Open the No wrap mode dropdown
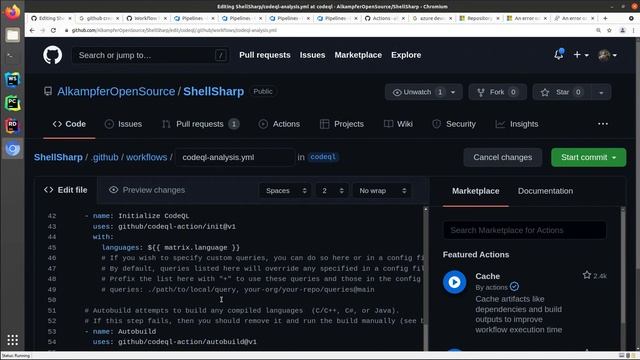640x360 pixels. pyautogui.click(x=382, y=191)
